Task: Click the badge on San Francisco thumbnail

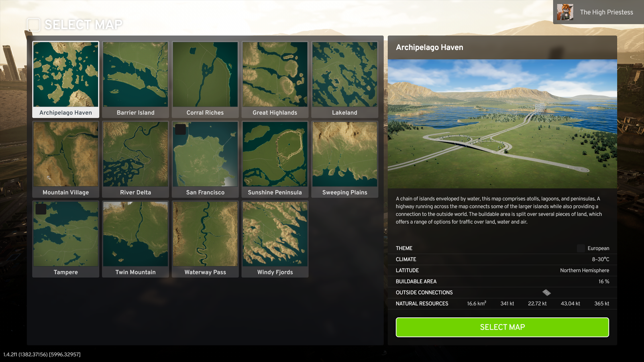Action: tap(180, 129)
